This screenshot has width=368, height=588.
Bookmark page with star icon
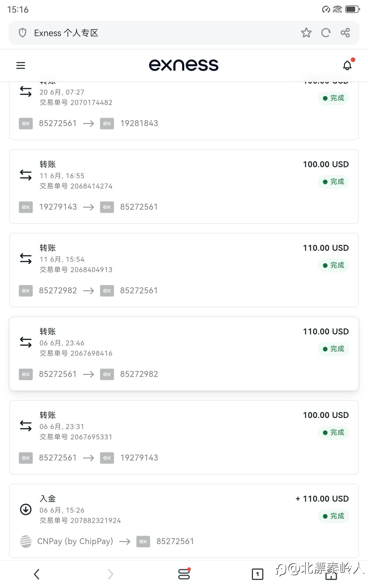pos(306,33)
